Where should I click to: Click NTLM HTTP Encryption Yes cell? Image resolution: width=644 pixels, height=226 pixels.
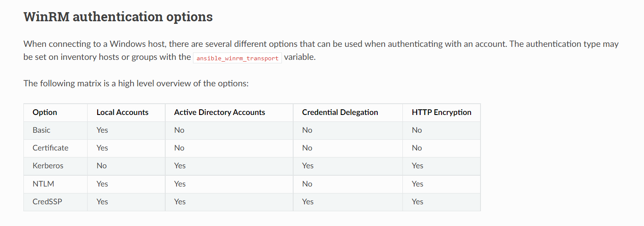coord(418,184)
